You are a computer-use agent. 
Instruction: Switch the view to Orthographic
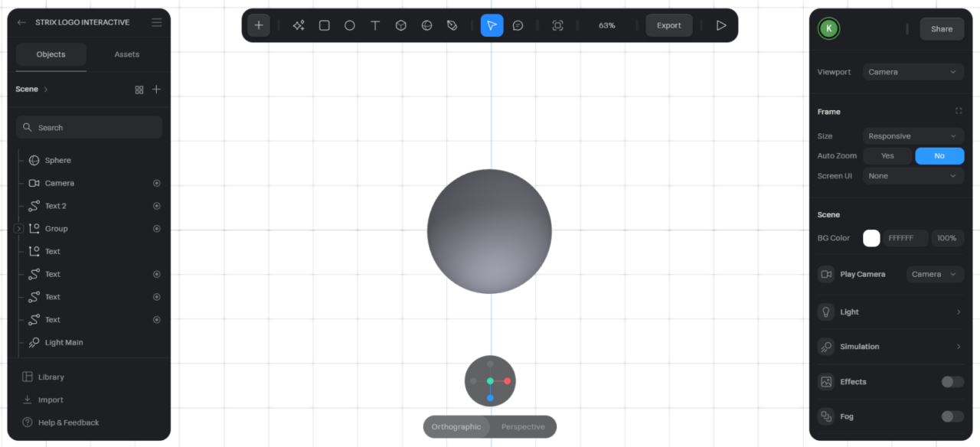click(456, 427)
